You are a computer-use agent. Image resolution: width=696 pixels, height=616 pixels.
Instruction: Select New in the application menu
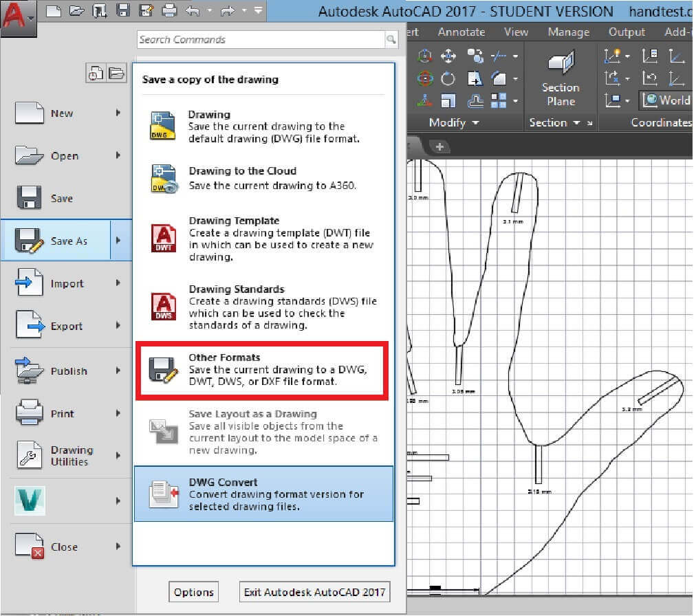click(67, 113)
